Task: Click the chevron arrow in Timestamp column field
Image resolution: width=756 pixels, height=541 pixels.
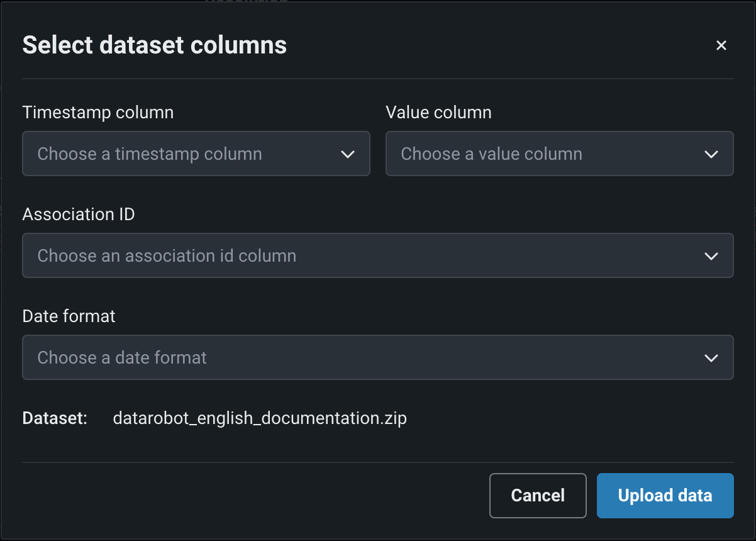Action: point(348,154)
